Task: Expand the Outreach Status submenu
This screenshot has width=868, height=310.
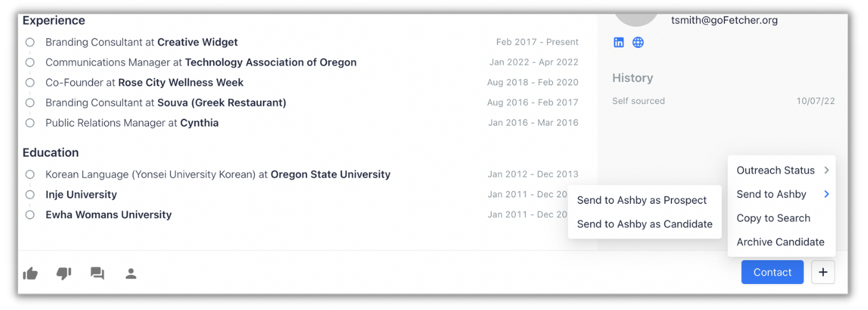Action: [x=782, y=170]
